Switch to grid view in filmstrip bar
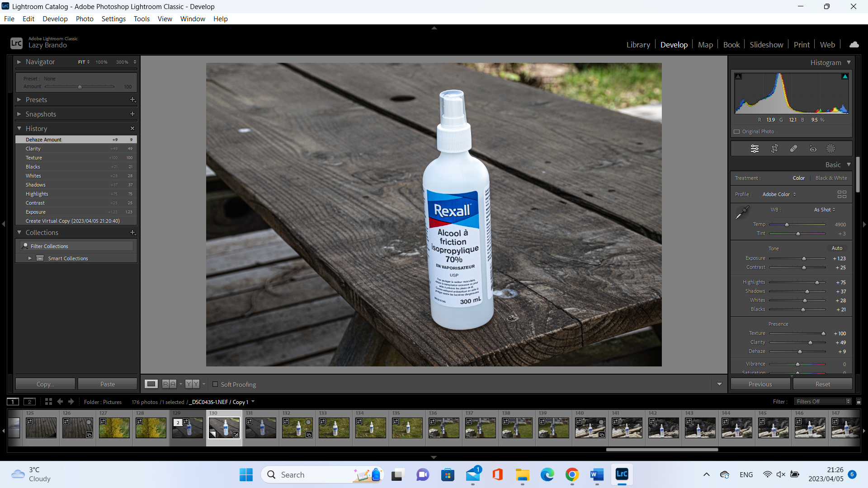The height and width of the screenshot is (488, 868). pyautogui.click(x=48, y=402)
